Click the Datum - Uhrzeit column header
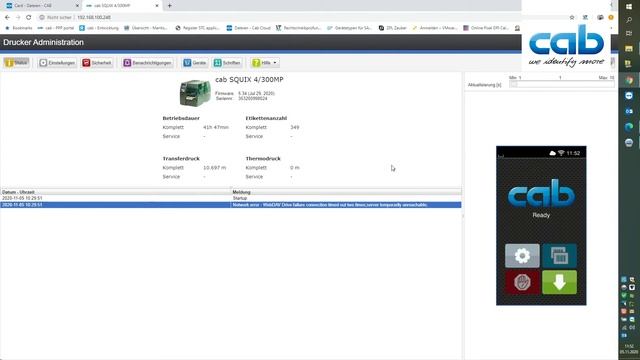The image size is (640, 360). pos(116,192)
